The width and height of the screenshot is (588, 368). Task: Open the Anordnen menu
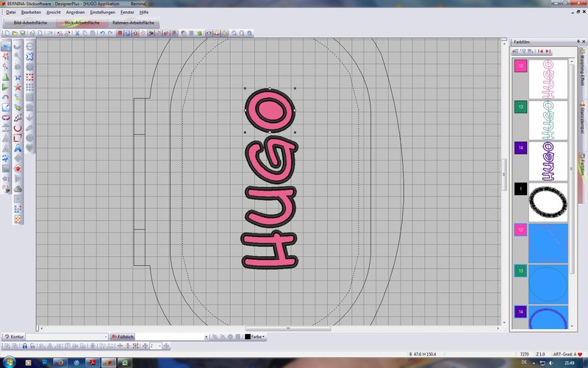click(75, 13)
